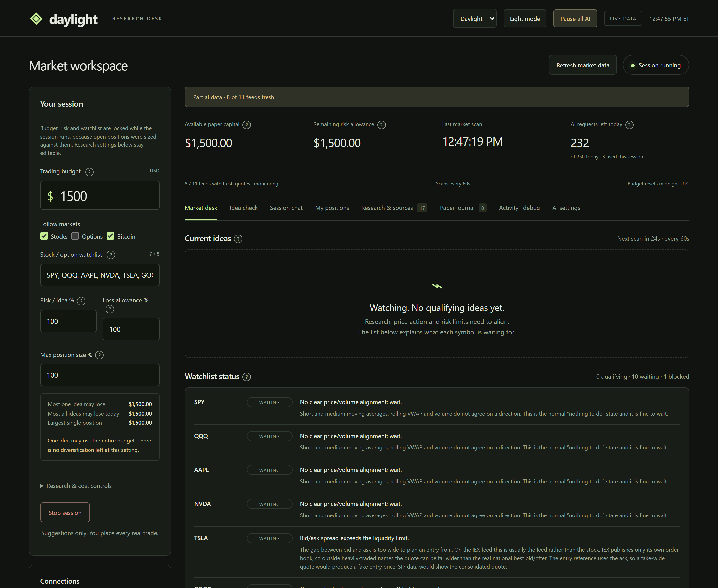This screenshot has height=588, width=718.
Task: Go to the My positions tab
Action: pyautogui.click(x=332, y=208)
